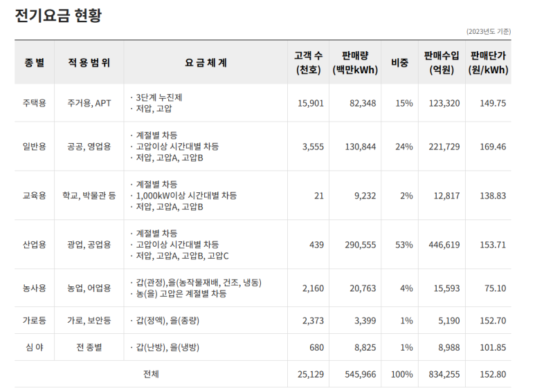The height and width of the screenshot is (392, 535).
Task: Click unit price 75.10
Action: tap(495, 288)
